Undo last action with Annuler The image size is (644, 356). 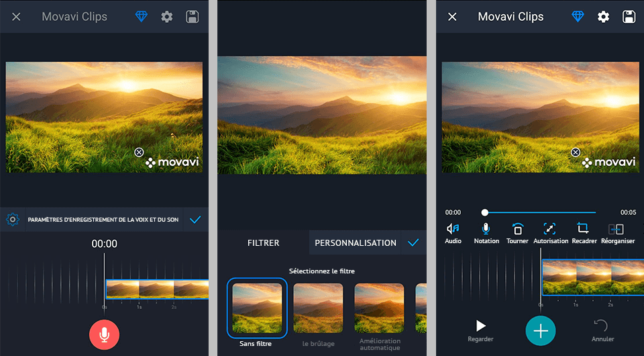click(x=602, y=330)
